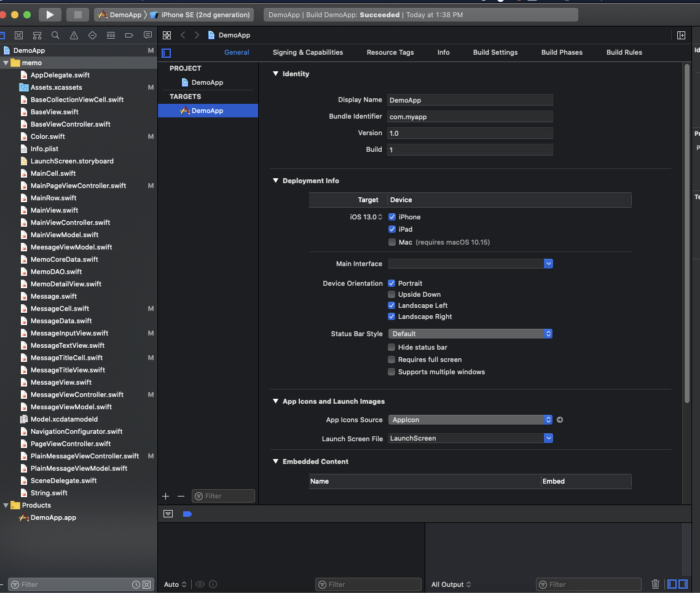Stop the running build with Stop button
700x593 pixels.
point(77,15)
